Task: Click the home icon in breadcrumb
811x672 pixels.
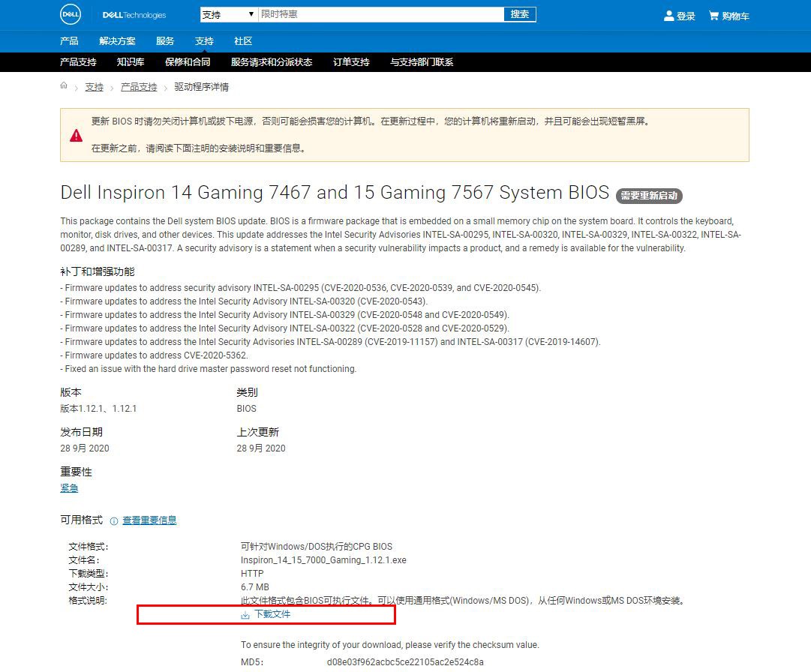Action: (x=64, y=86)
